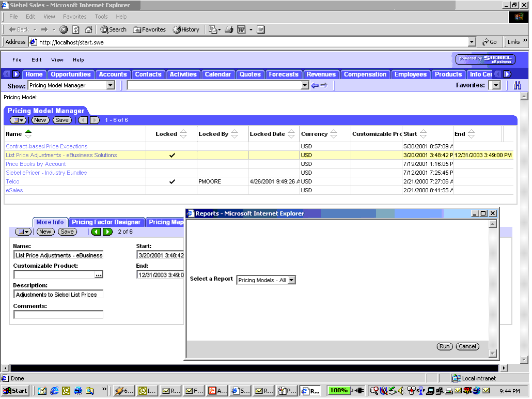
Task: Open the Siebel ePricer - Industry Bundles link
Action: coord(46,173)
